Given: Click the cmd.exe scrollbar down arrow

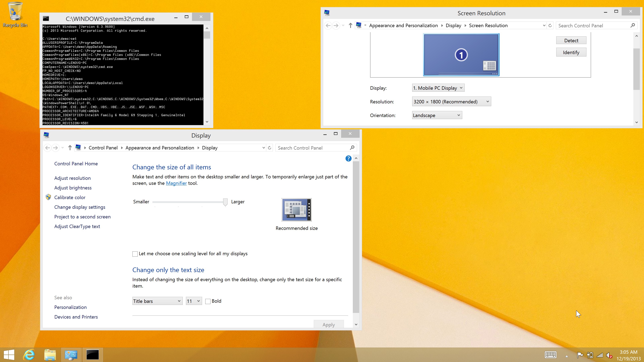Looking at the screenshot, I should (207, 122).
